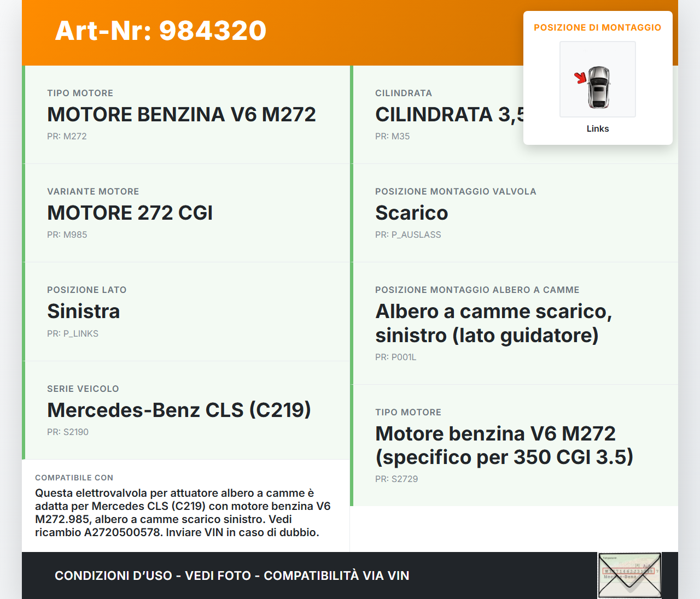Select the 'MOTORE 272 CGI' engine variant
The width and height of the screenshot is (700, 599).
tap(130, 213)
